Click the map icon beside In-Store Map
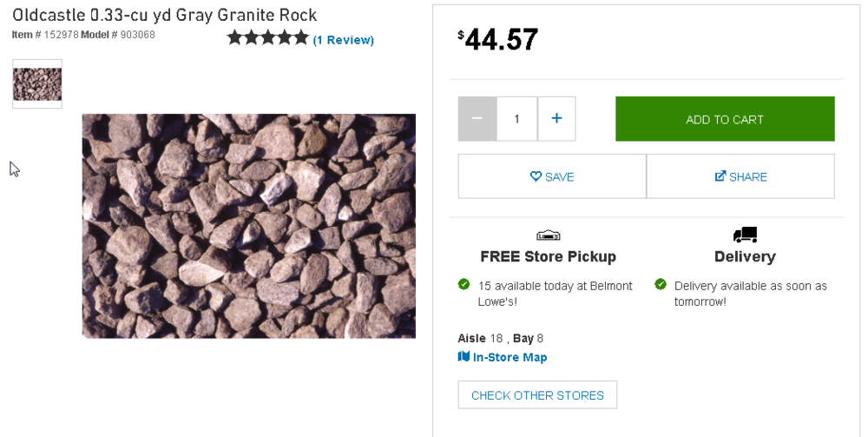Viewport: 868px width, 437px height. point(464,357)
